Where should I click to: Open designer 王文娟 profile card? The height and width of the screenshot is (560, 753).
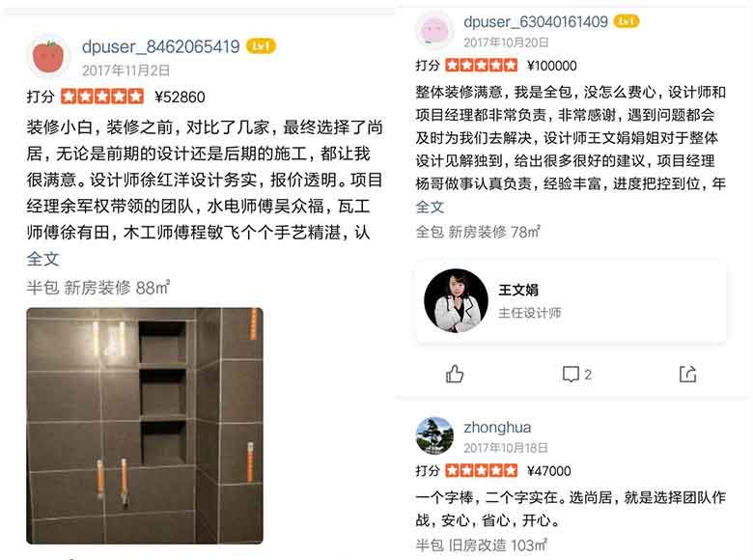571,301
